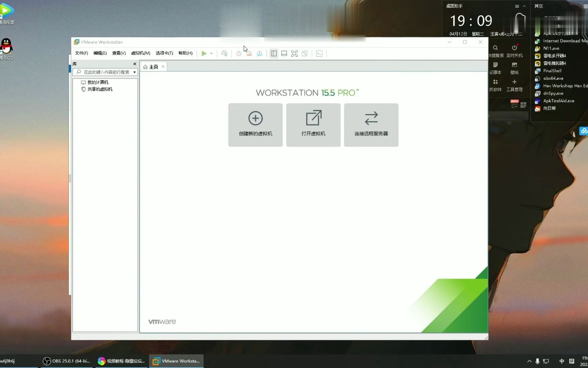Switch to the 主页 home tab
588x368 pixels.
pos(151,67)
